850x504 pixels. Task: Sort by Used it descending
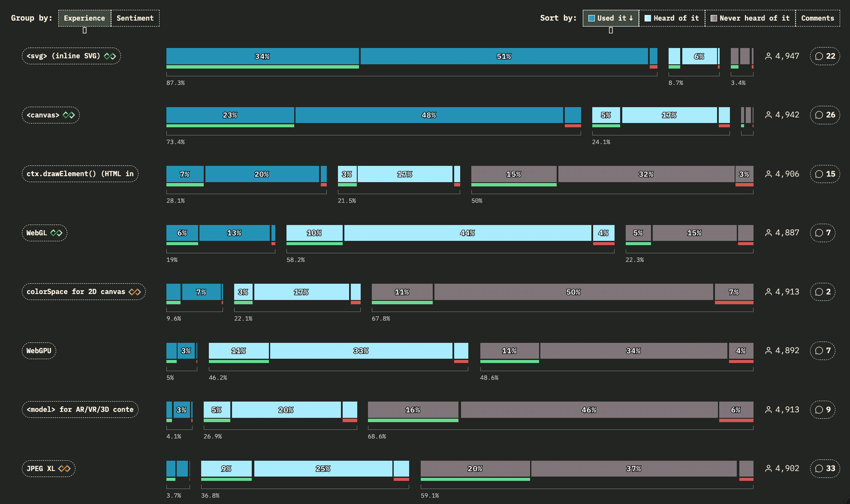[611, 18]
